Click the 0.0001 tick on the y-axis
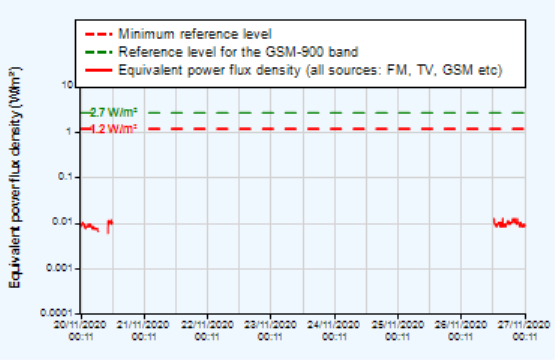The height and width of the screenshot is (360, 555). 57,313
